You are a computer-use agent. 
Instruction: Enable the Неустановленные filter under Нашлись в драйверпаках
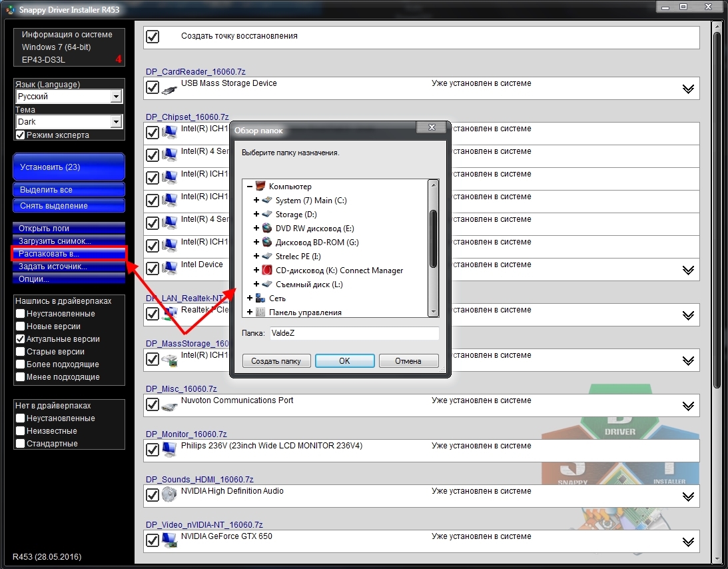[x=20, y=314]
